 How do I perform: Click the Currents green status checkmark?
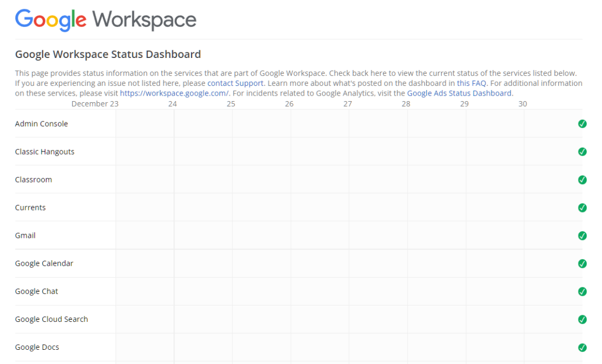click(582, 208)
